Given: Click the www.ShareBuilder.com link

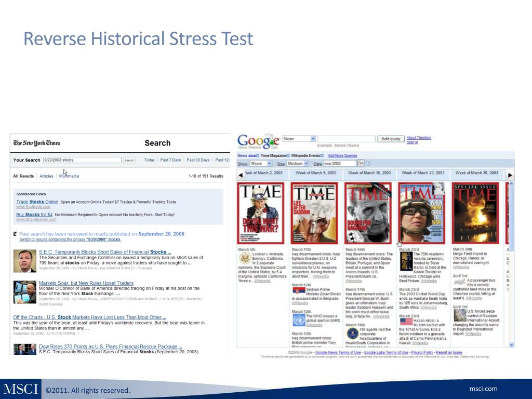Looking at the screenshot, I should pyautogui.click(x=36, y=220).
